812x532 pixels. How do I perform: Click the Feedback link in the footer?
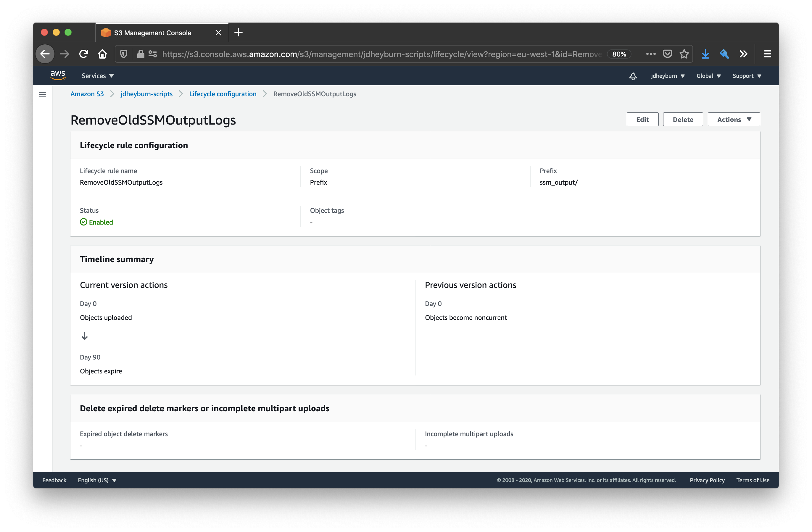pyautogui.click(x=54, y=480)
